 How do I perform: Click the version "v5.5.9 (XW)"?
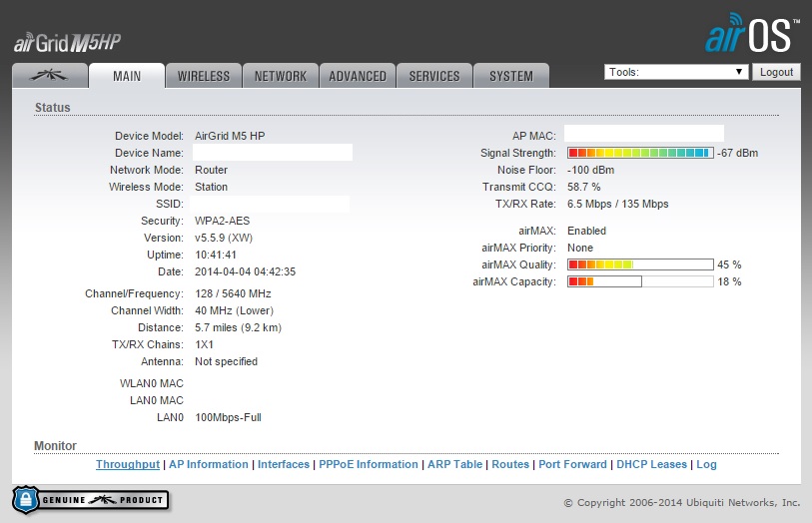click(x=223, y=238)
